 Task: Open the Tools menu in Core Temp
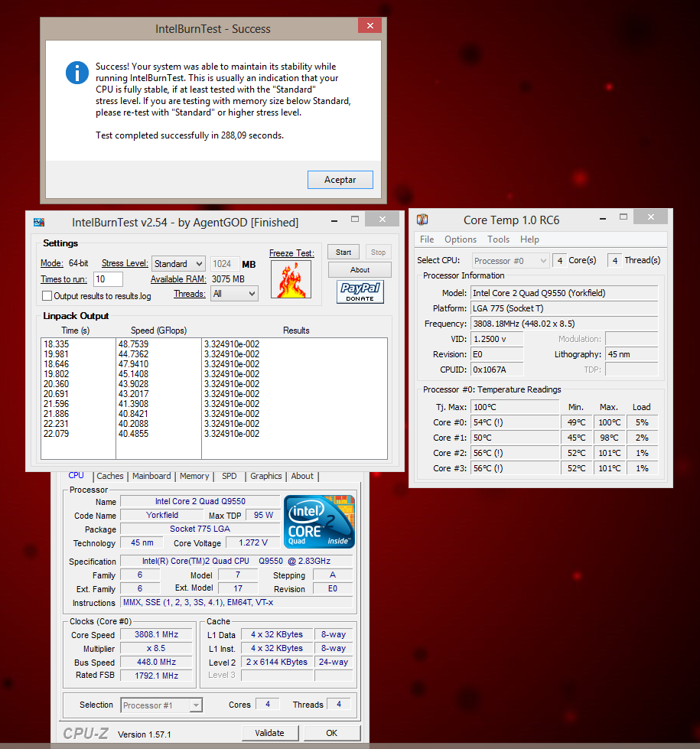coord(498,239)
